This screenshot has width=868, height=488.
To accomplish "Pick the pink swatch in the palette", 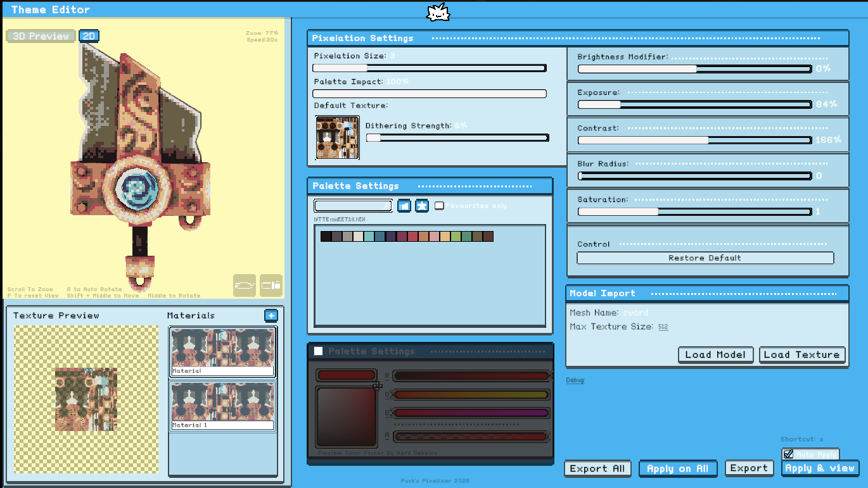I will coord(433,236).
